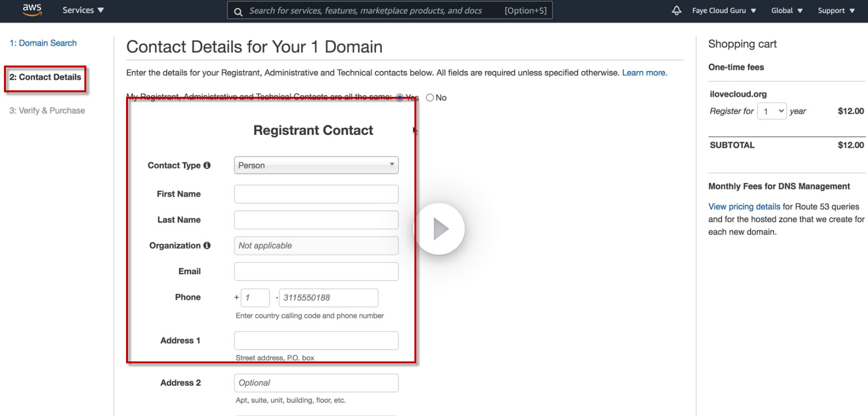The height and width of the screenshot is (416, 868).
Task: Click the Organization info icon
Action: [x=207, y=245]
